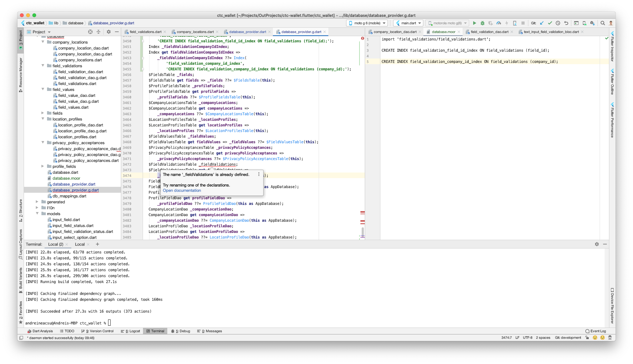The height and width of the screenshot is (364, 633).
Task: Toggle the Logcat tool window
Action: point(132,331)
